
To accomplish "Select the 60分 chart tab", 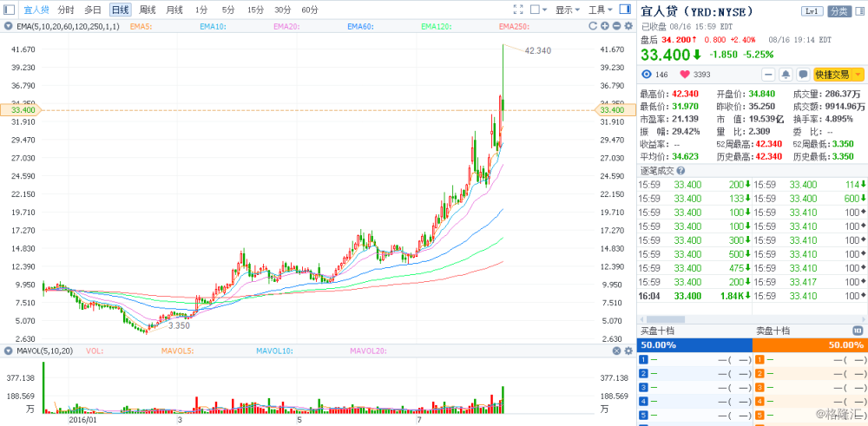I will [310, 10].
